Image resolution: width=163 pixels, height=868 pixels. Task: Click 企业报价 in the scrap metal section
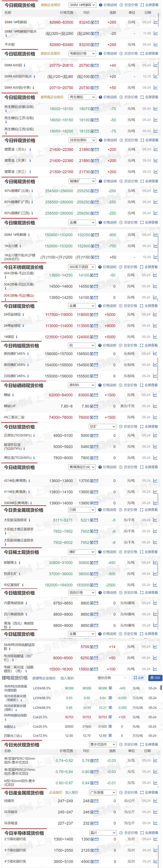click(x=56, y=792)
